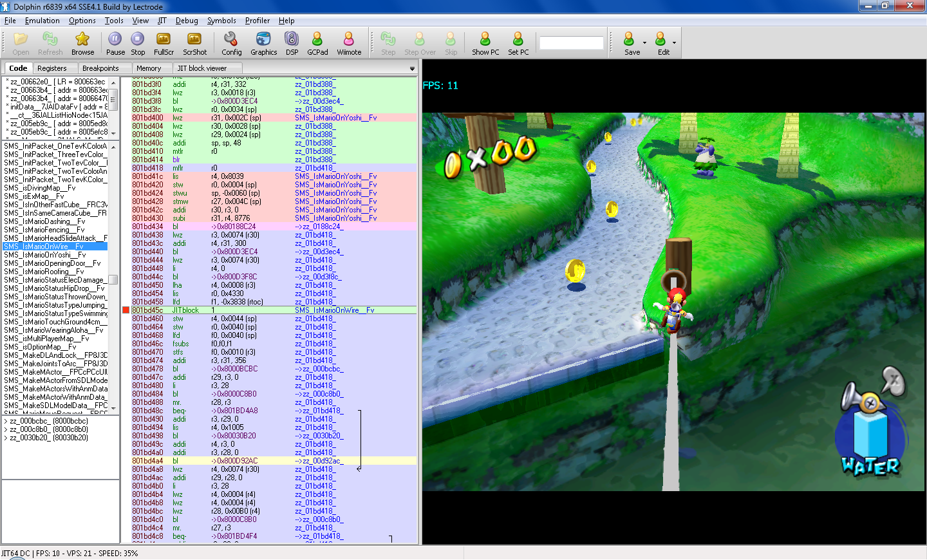Image resolution: width=927 pixels, height=560 pixels.
Task: Click the address input field in toolbar
Action: coord(572,43)
